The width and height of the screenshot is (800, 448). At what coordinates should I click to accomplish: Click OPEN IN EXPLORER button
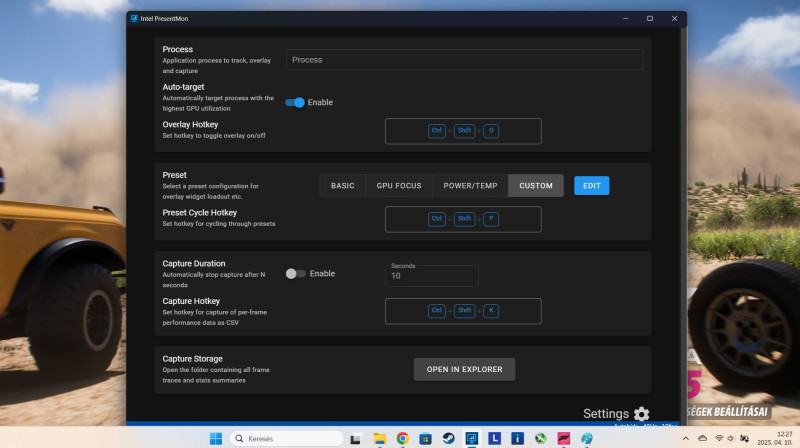click(x=464, y=369)
